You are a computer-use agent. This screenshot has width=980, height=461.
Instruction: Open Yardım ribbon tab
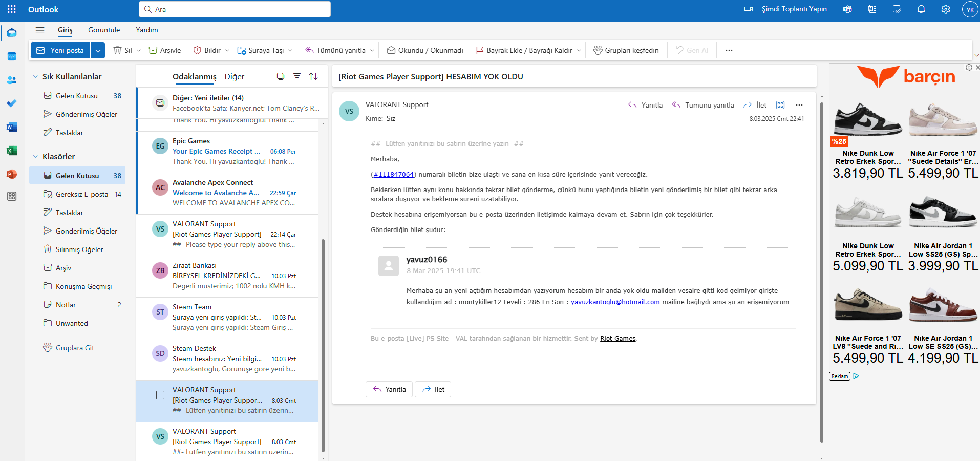point(147,30)
